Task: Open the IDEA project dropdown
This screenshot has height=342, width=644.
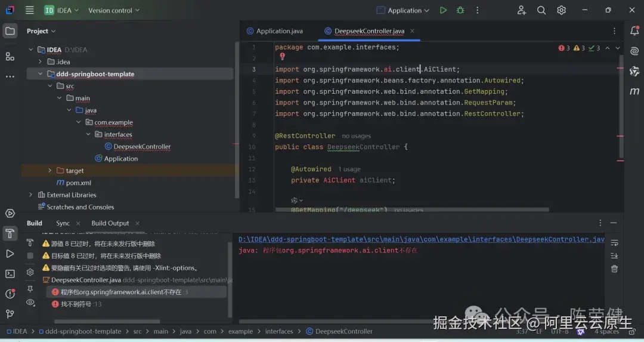Action: click(61, 10)
